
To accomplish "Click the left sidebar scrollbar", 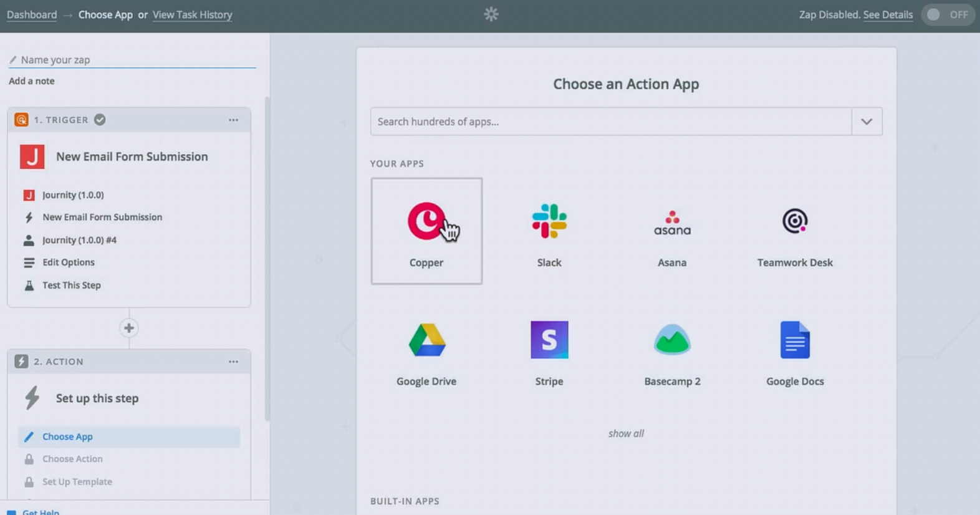I will (x=267, y=259).
